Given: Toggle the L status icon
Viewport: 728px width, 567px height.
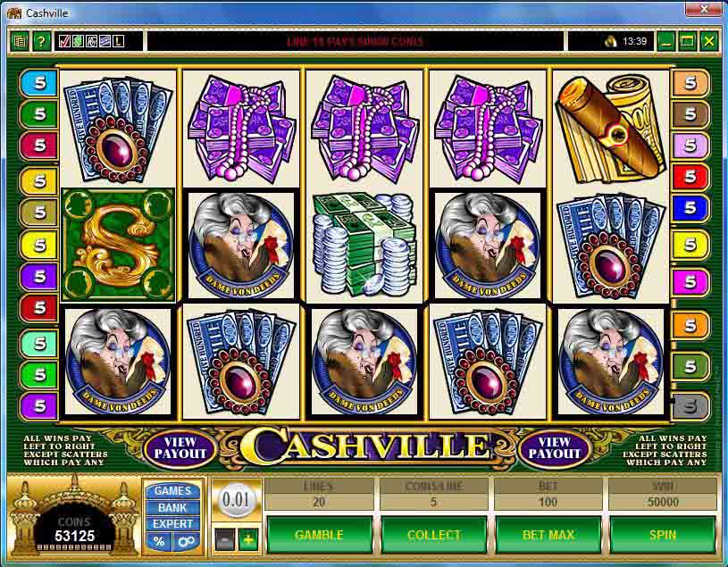Looking at the screenshot, I should [x=119, y=42].
